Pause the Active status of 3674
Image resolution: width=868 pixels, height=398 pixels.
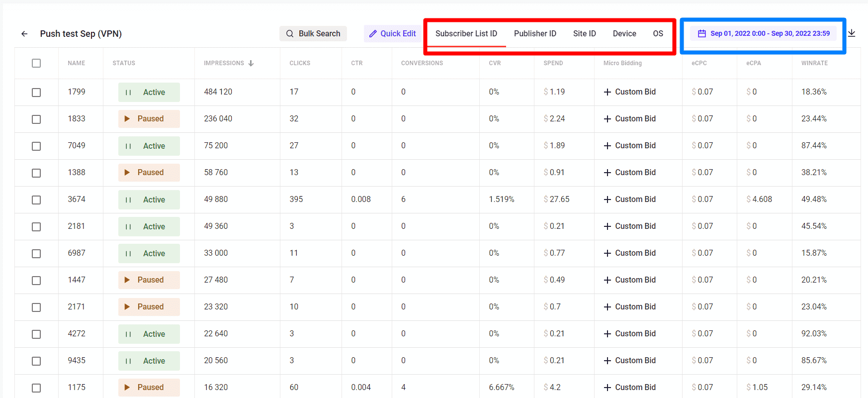tap(149, 200)
